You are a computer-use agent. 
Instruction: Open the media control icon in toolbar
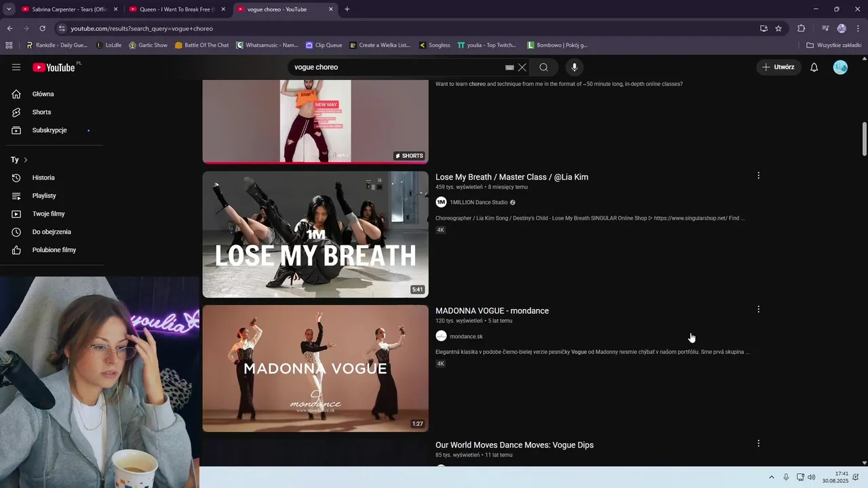(x=825, y=28)
